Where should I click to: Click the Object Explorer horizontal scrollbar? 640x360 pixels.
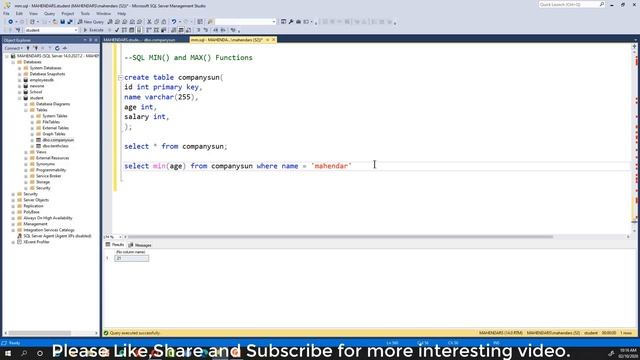[x=40, y=333]
